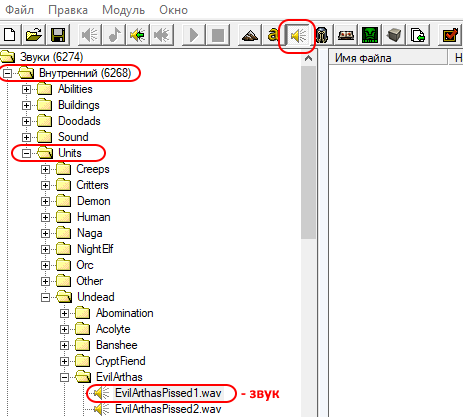Collapse the Undead folder
463x417 pixels.
[x=45, y=297]
